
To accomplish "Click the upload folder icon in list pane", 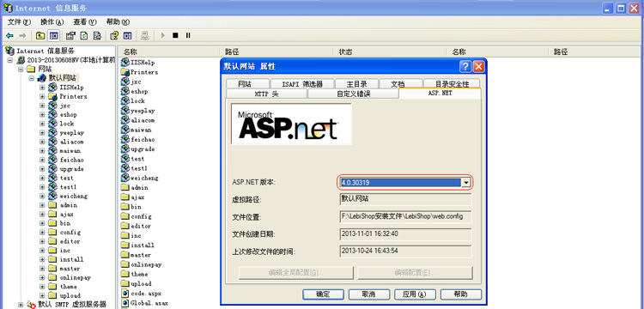I will pyautogui.click(x=125, y=283).
